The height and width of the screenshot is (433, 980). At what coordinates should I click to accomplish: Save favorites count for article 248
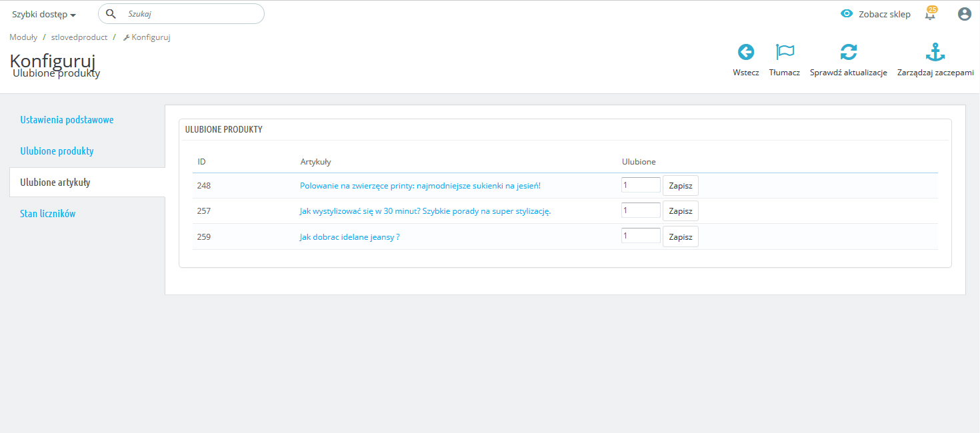tap(680, 186)
